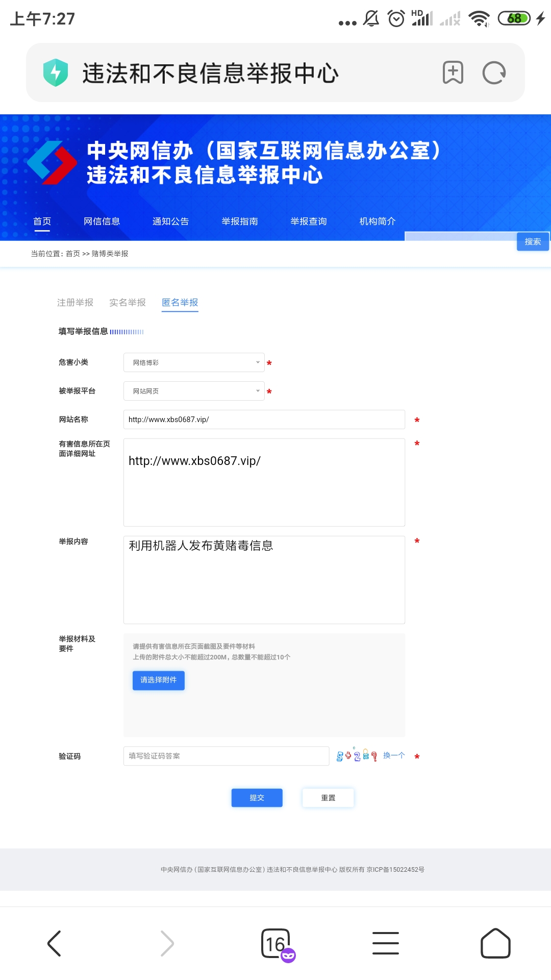Click 赌博类举报 breadcrumb text

[x=110, y=254]
